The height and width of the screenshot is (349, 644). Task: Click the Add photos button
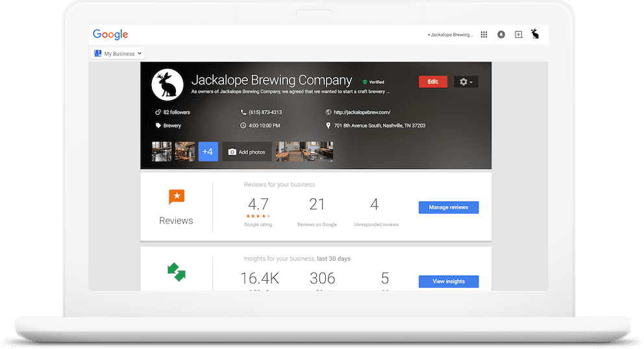pos(247,151)
